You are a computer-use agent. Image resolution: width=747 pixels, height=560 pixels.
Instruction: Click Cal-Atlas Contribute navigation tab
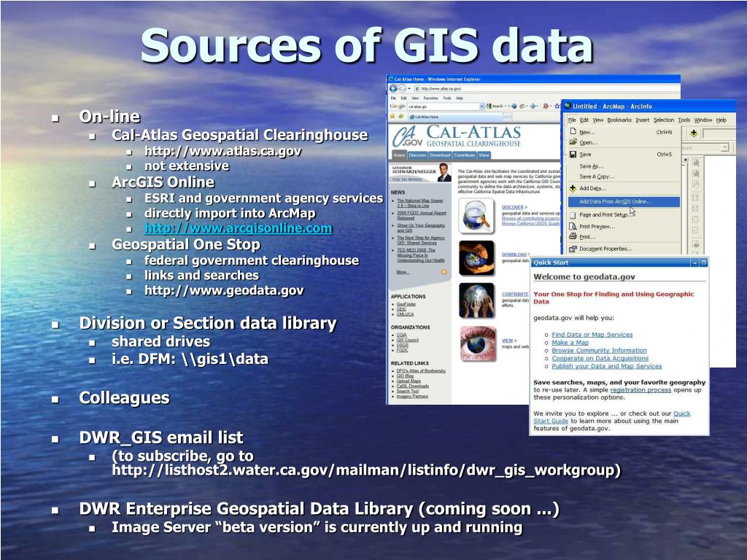[x=465, y=155]
